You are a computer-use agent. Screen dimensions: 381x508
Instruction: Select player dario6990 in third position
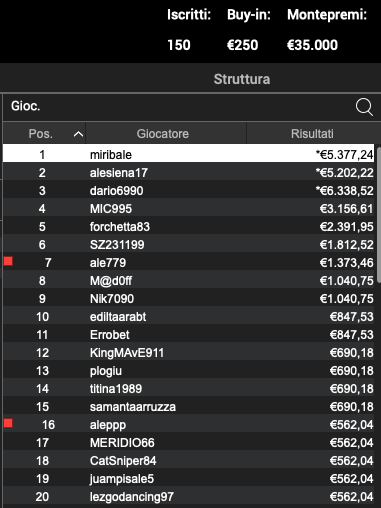point(189,190)
